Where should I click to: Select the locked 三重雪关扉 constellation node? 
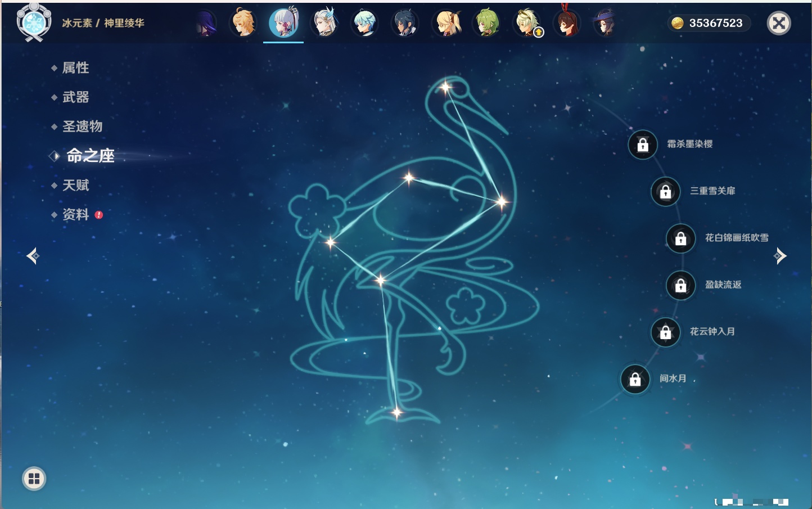(665, 192)
